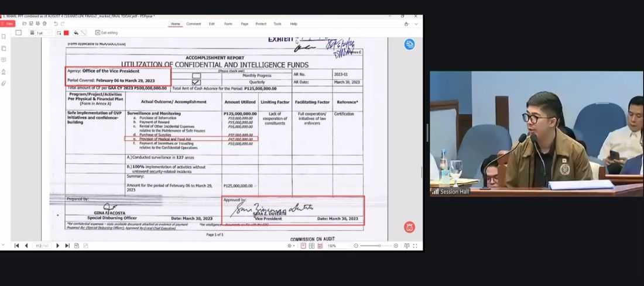Open the attachments paperclip panel
Image resolution: width=644 pixels, height=286 pixels.
[4, 83]
